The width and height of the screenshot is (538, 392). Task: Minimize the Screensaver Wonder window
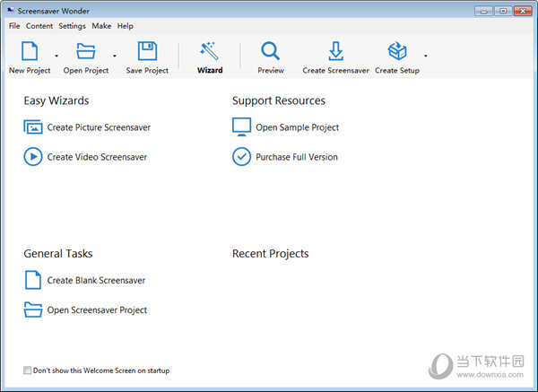[x=484, y=11]
